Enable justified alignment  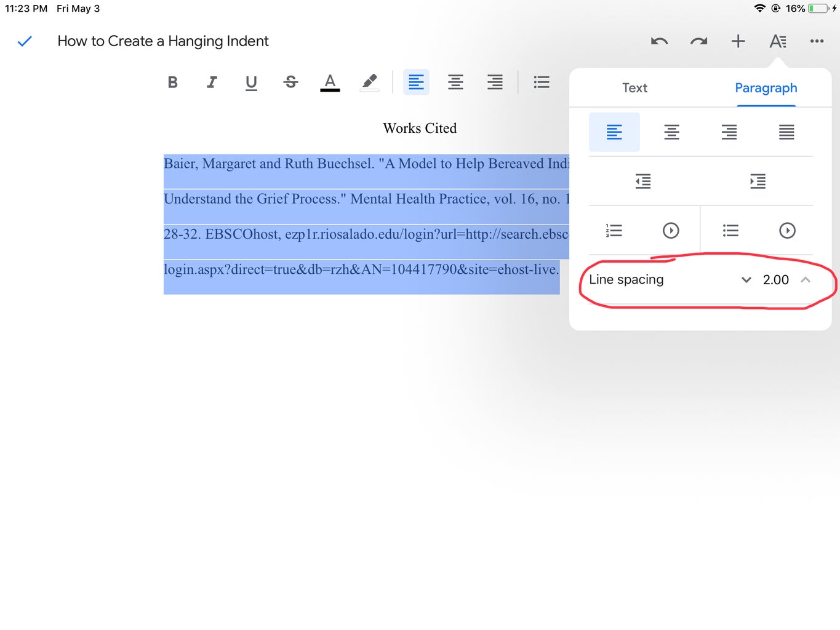click(x=786, y=132)
